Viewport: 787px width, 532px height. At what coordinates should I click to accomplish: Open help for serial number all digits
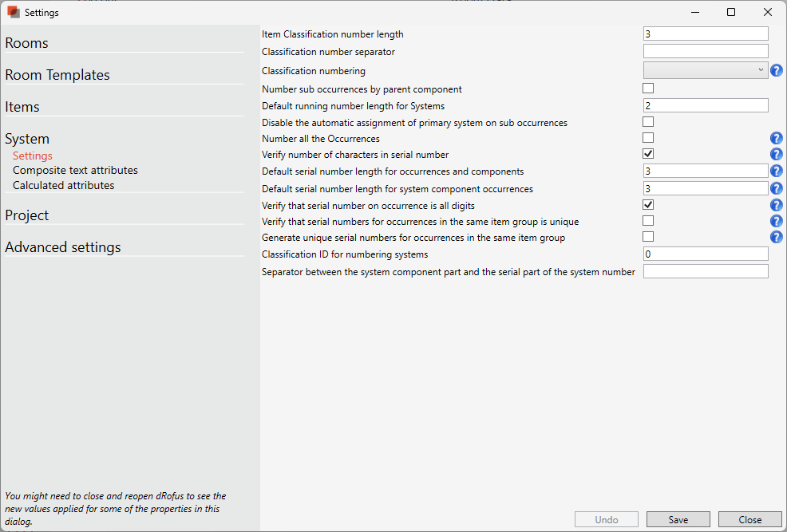[x=777, y=205]
